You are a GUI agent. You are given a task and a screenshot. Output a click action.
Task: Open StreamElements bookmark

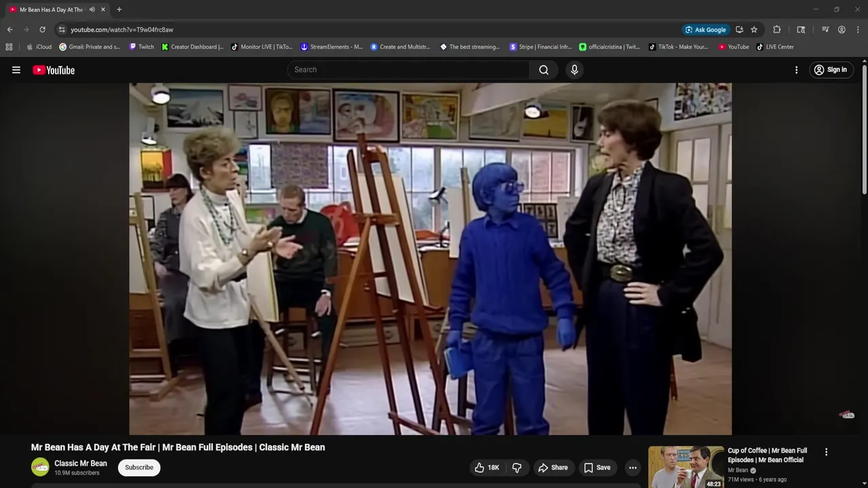(x=332, y=47)
